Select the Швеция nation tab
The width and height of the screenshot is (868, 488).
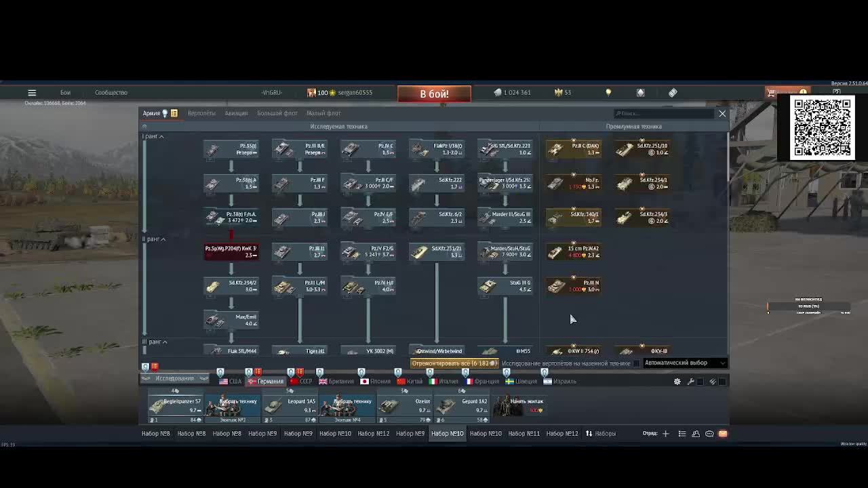coord(521,382)
